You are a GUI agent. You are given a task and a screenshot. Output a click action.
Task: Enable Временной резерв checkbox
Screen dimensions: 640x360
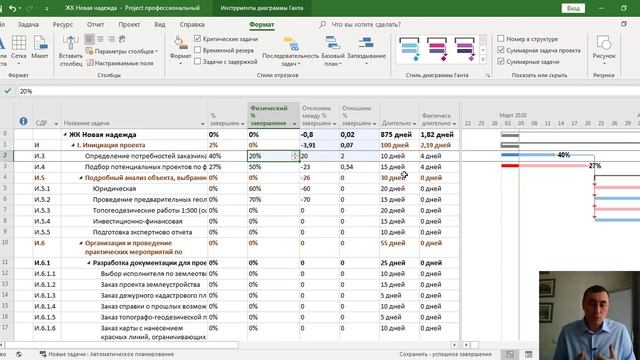coord(198,50)
